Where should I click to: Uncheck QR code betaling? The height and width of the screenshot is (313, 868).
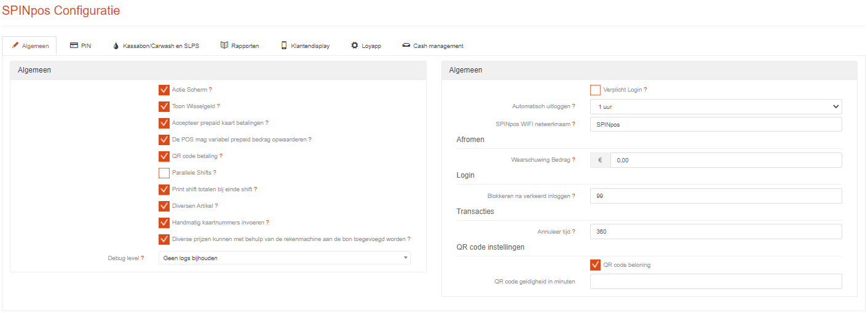click(164, 156)
